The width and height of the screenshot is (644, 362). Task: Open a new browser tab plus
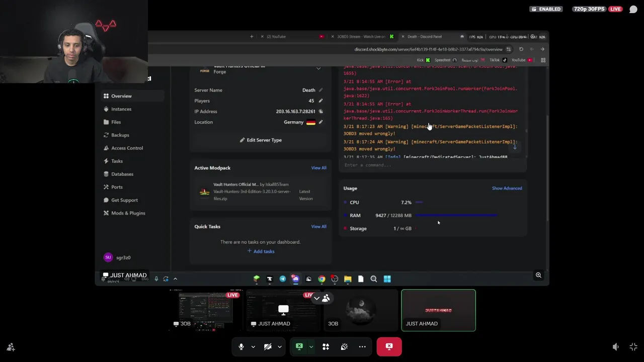[x=252, y=37]
